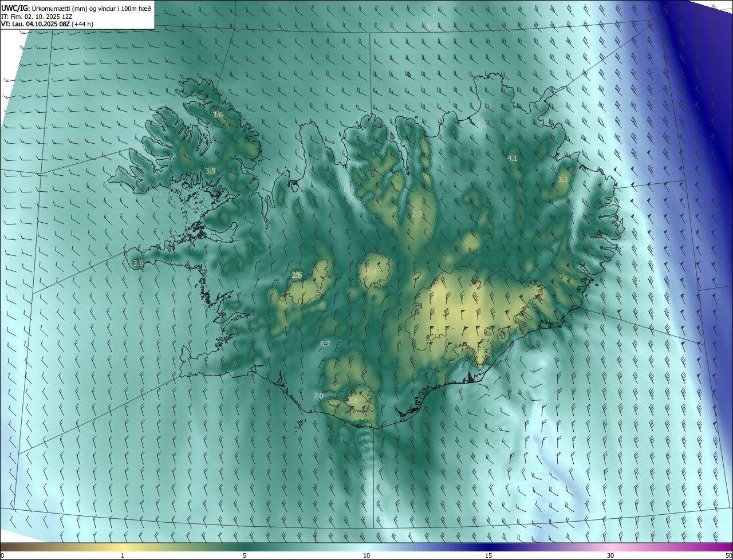Viewport: 733px width, 560px height.
Task: Click the 7.0 value near the south coast
Action: [318, 396]
